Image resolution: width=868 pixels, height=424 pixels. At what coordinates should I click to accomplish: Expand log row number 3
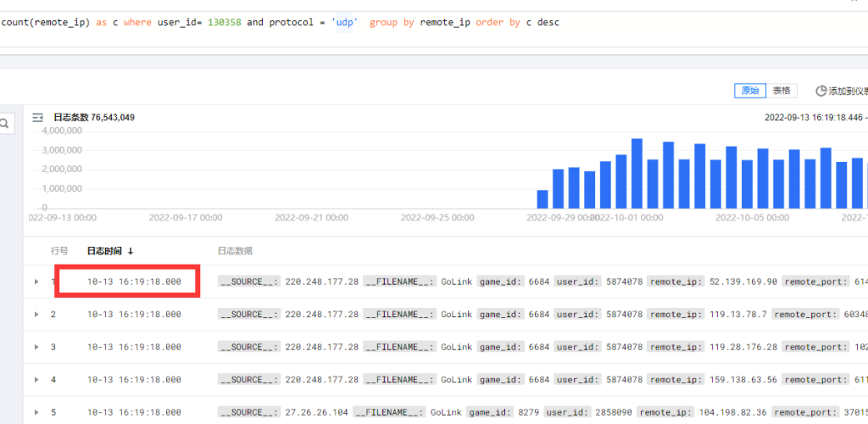tap(36, 347)
